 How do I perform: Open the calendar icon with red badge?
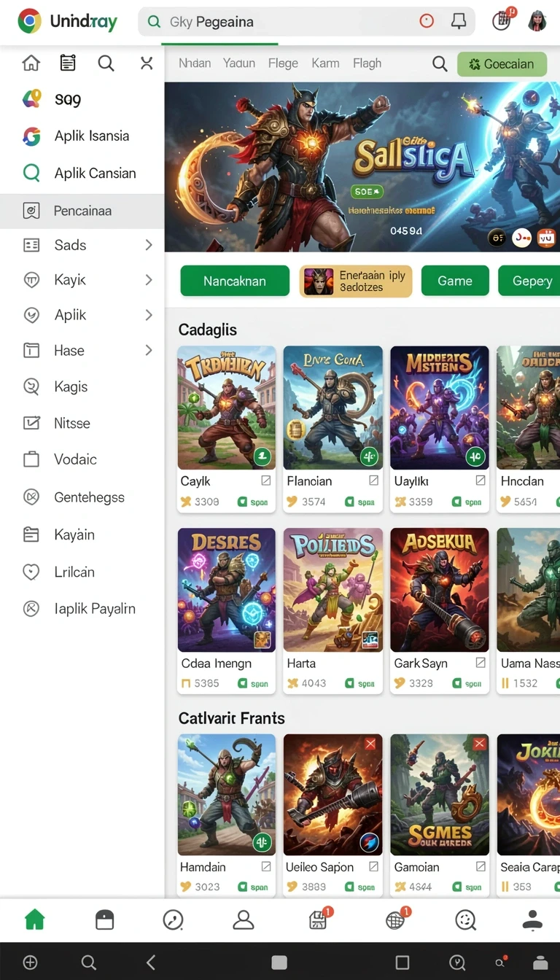502,20
